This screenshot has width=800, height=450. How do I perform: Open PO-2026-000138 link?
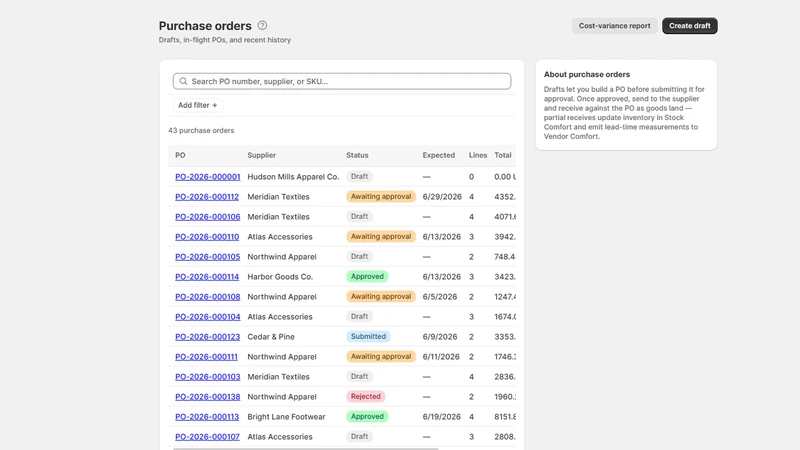click(208, 396)
